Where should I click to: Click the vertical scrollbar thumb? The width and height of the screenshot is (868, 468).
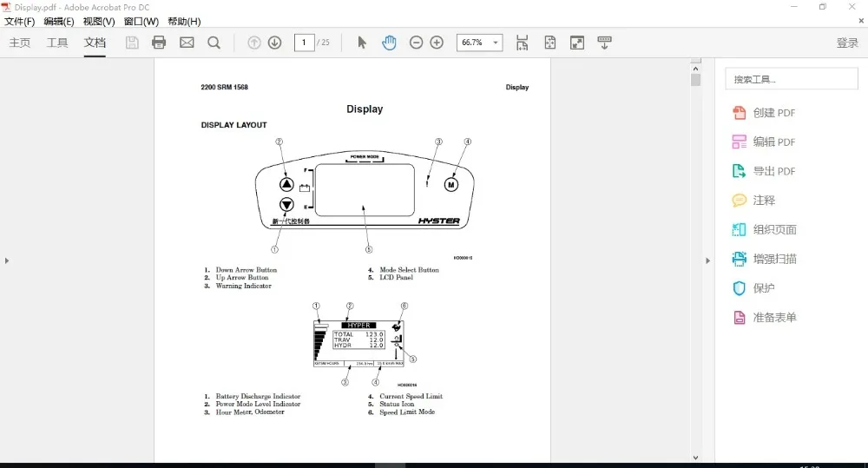[696, 80]
